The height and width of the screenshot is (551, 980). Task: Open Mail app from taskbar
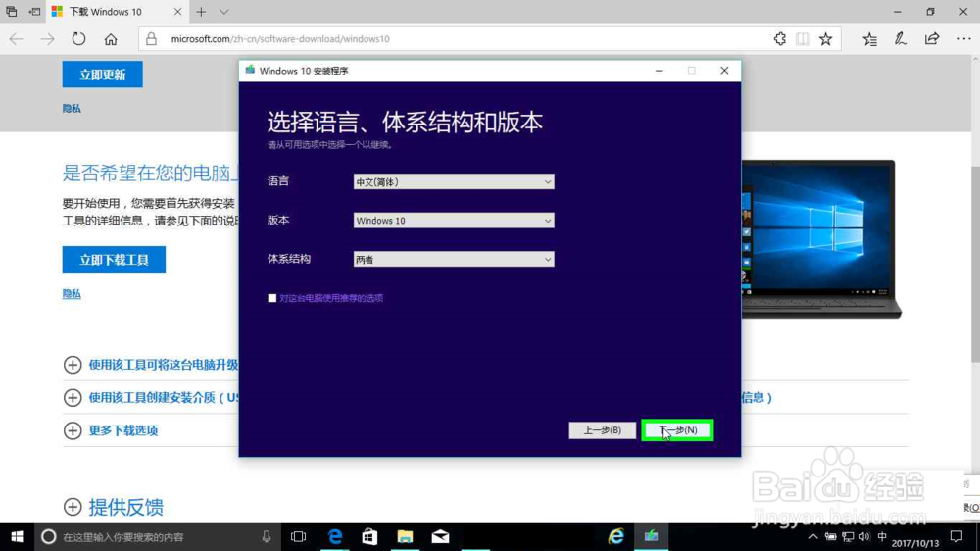[440, 536]
